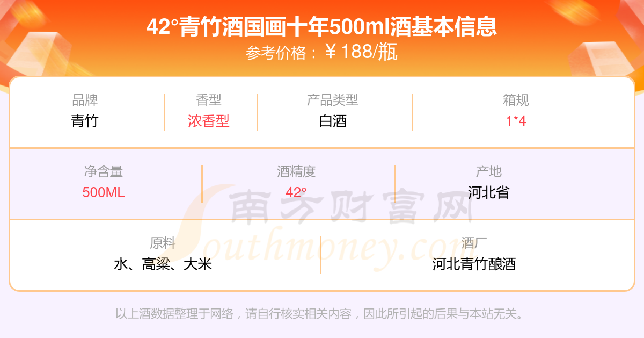Click the distillery name 河北青竹酿酒
Viewport: 644px width, 338px height.
point(474,264)
